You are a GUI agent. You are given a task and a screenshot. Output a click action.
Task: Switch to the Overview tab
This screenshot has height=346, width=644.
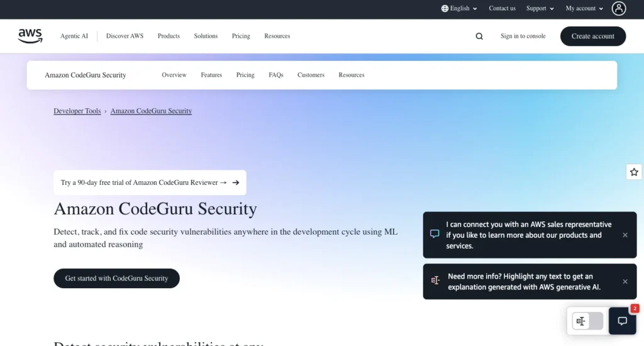pyautogui.click(x=174, y=75)
